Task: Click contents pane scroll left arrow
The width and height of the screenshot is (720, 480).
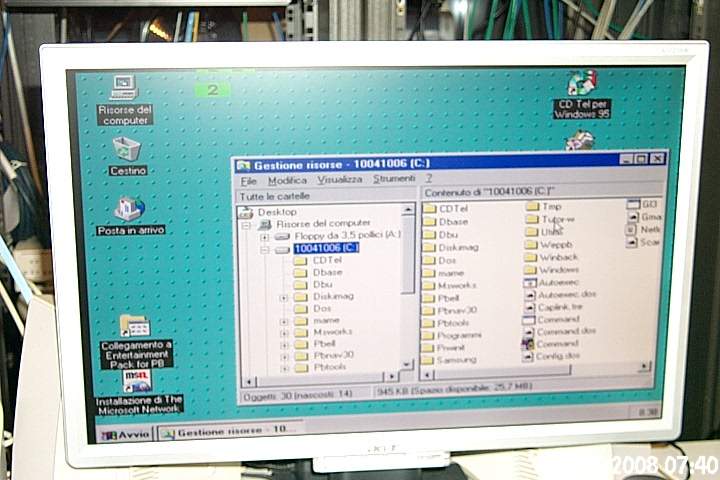Action: pos(427,375)
